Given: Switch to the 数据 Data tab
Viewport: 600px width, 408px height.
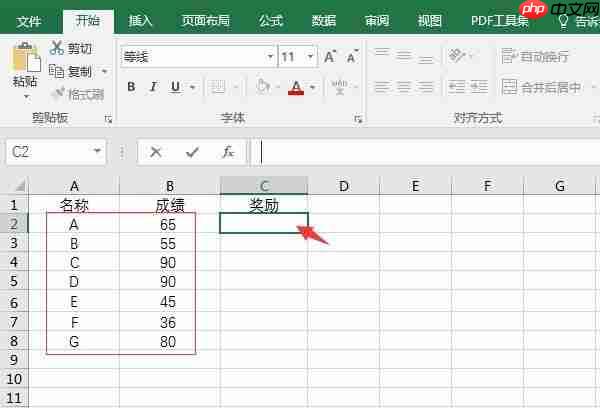Looking at the screenshot, I should click(324, 21).
